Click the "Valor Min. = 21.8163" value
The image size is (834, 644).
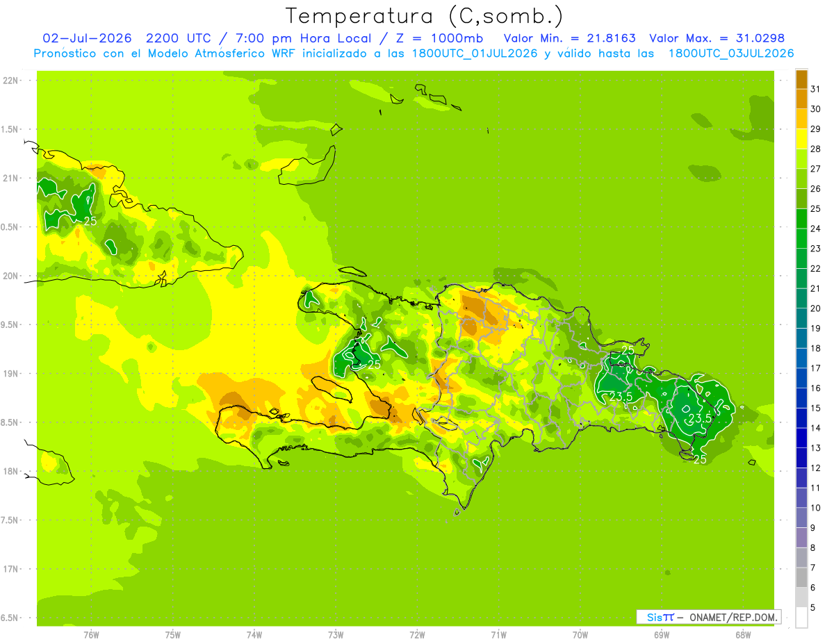point(570,38)
